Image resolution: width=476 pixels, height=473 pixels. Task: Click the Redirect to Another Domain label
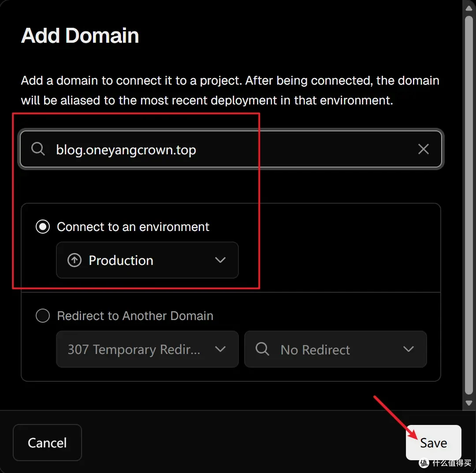[x=135, y=316]
